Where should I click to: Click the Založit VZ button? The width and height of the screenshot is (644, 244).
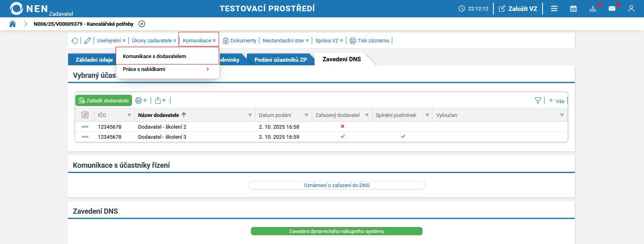click(x=518, y=8)
